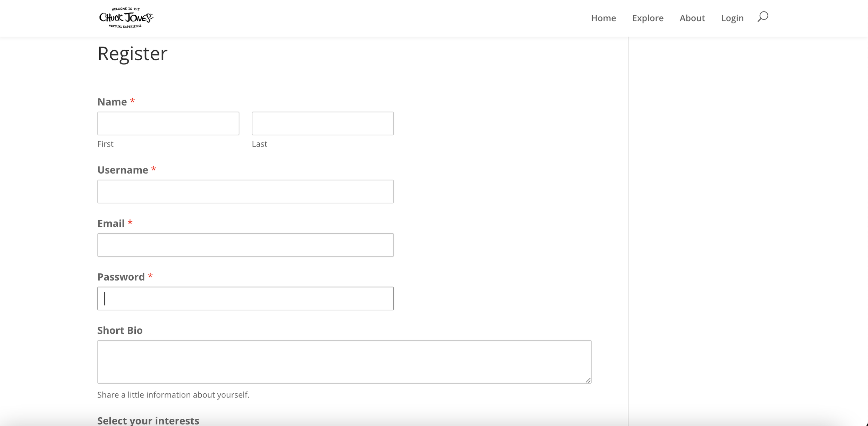Click the Chuck Jones Virtual Experience logo
This screenshot has width=868, height=426.
click(x=126, y=18)
